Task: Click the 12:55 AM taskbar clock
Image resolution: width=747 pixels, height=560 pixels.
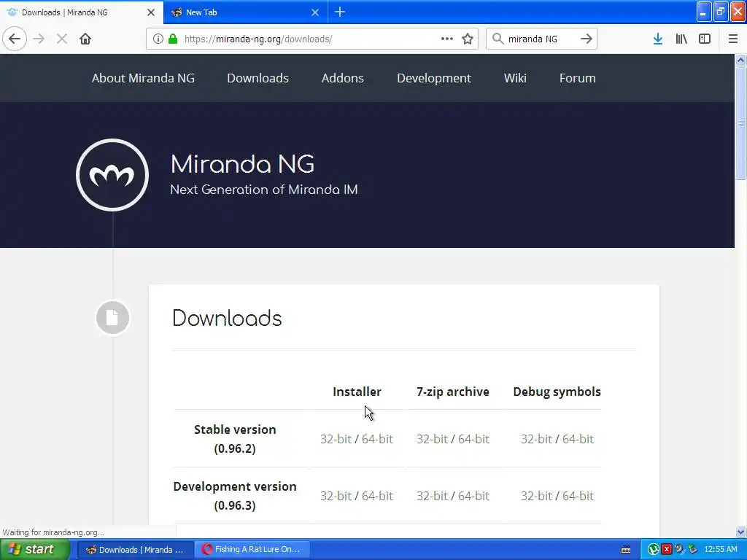Action: click(720, 549)
